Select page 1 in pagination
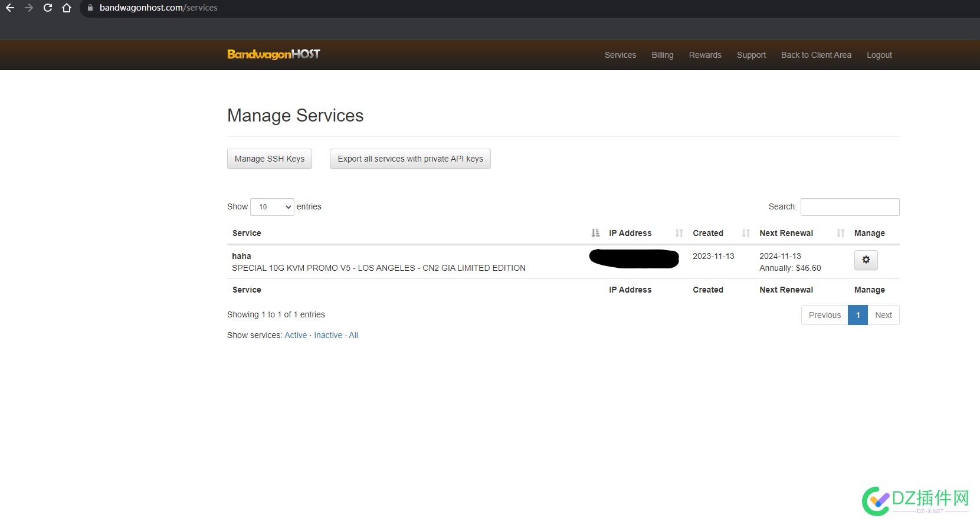Screen dimensions: 980x525 coord(858,315)
